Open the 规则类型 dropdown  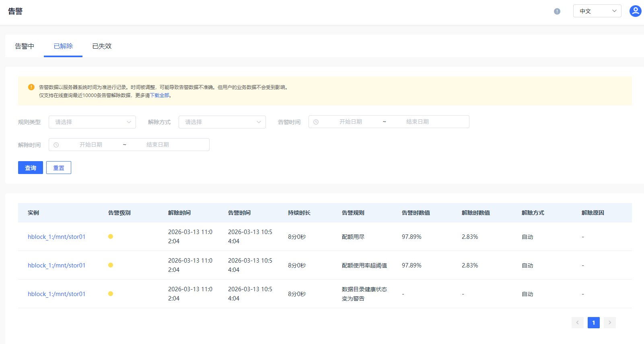coord(92,122)
